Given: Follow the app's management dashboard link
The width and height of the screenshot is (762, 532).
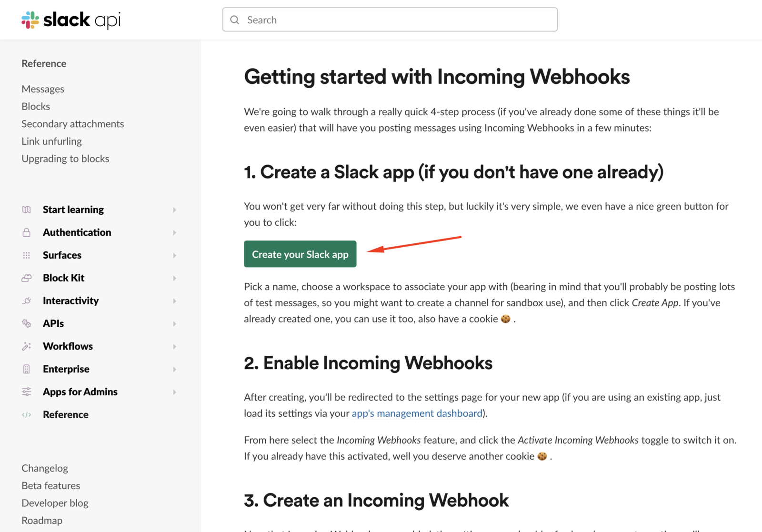Looking at the screenshot, I should (417, 413).
